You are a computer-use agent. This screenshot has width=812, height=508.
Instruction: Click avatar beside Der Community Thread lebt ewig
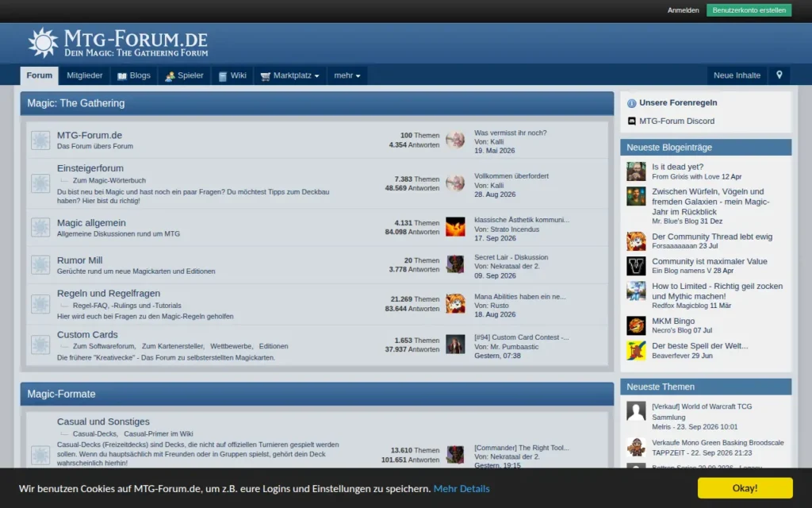pyautogui.click(x=636, y=241)
